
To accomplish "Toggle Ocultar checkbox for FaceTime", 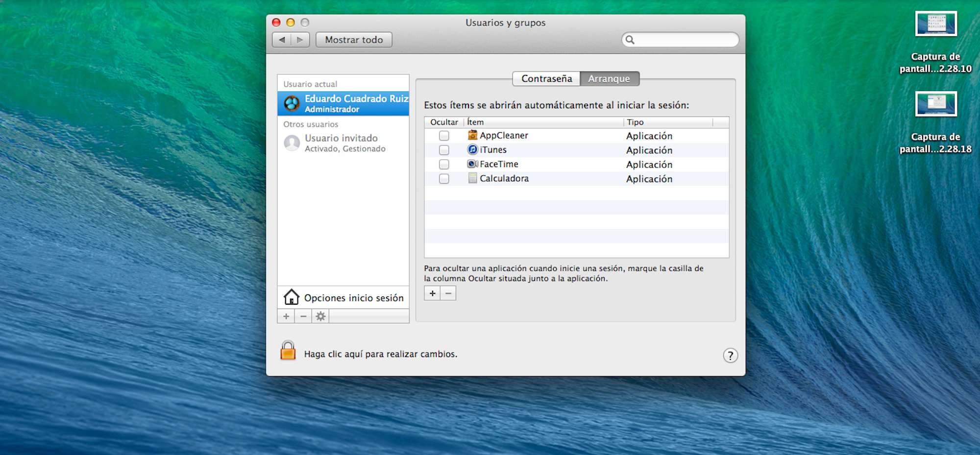I will 444,164.
